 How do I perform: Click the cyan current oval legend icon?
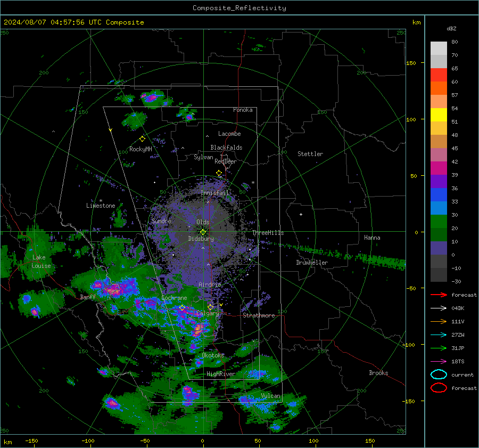(x=439, y=374)
